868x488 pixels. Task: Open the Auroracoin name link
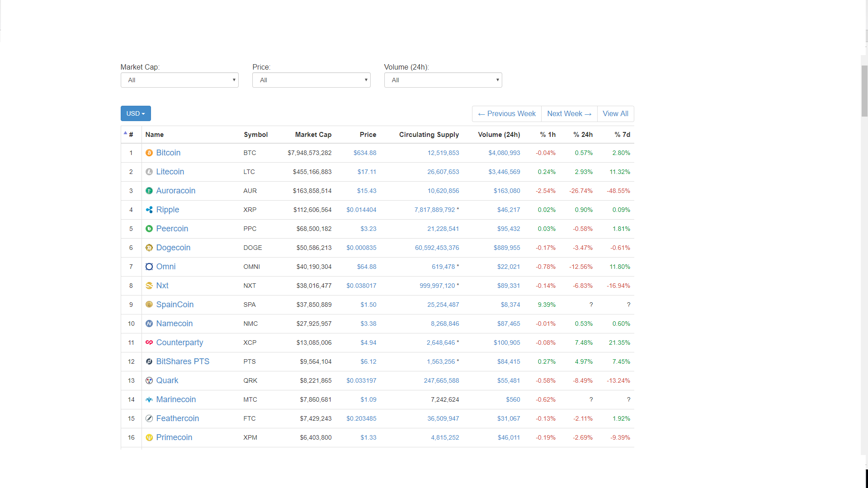pyautogui.click(x=176, y=191)
